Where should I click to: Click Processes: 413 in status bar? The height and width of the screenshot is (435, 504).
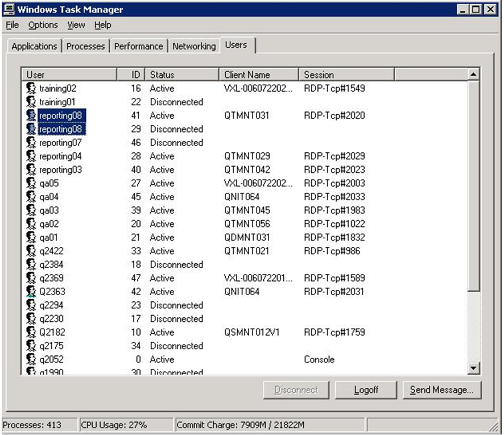32,425
